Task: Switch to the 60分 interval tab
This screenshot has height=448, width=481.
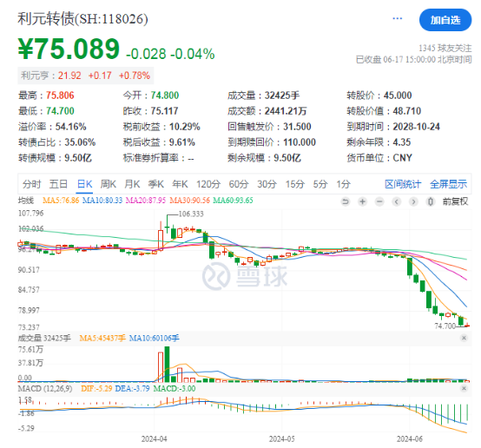Action: (239, 184)
